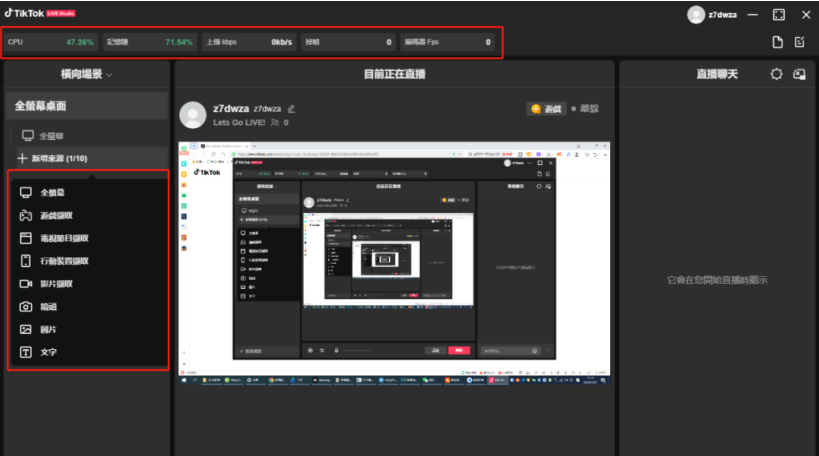Viewport: 819px width, 456px height.
Task: Click the 直播聊天 panel heading
Action: 717,74
